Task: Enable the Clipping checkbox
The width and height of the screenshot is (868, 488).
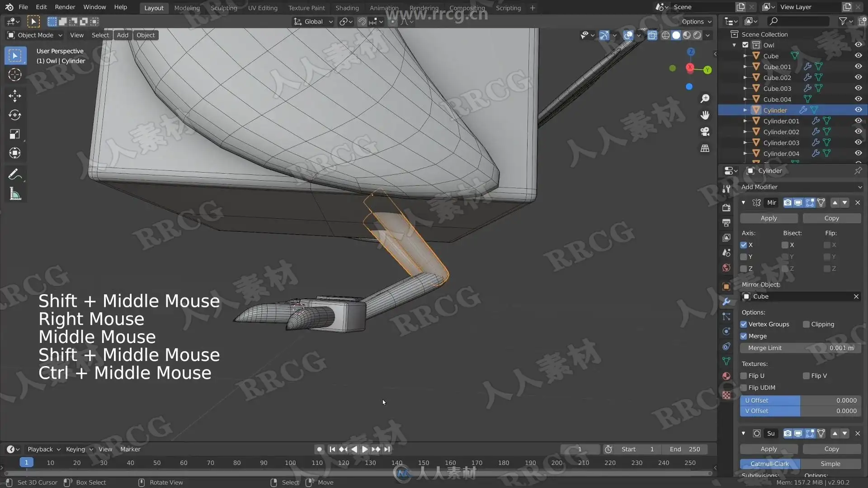Action: (806, 324)
